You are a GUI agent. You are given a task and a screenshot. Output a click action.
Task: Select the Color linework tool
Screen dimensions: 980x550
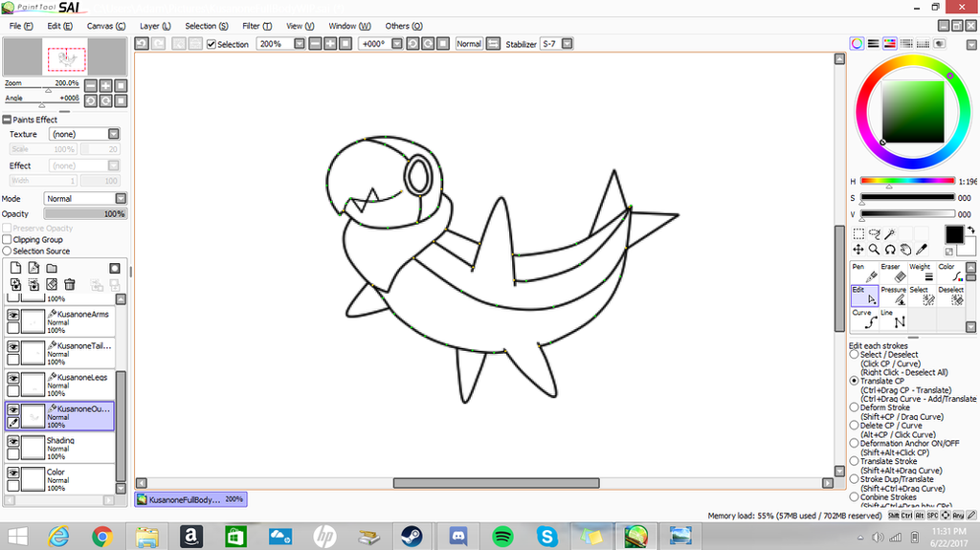[950, 273]
